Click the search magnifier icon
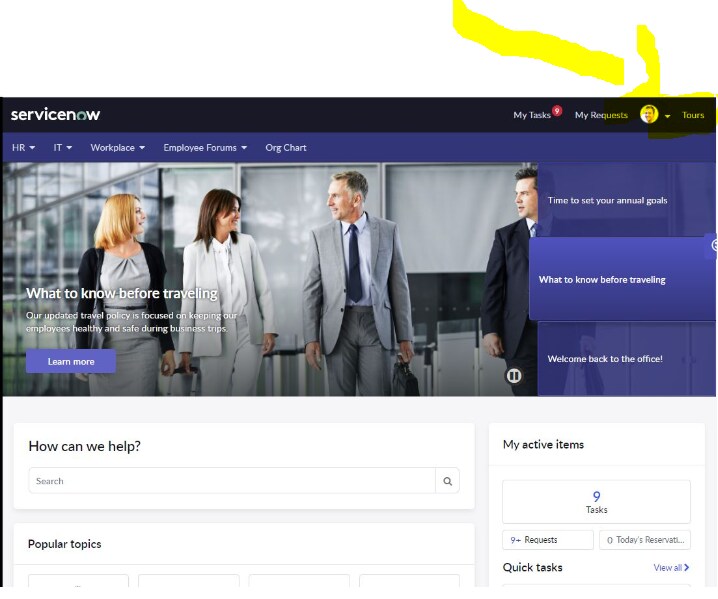The image size is (718, 599). coord(447,481)
